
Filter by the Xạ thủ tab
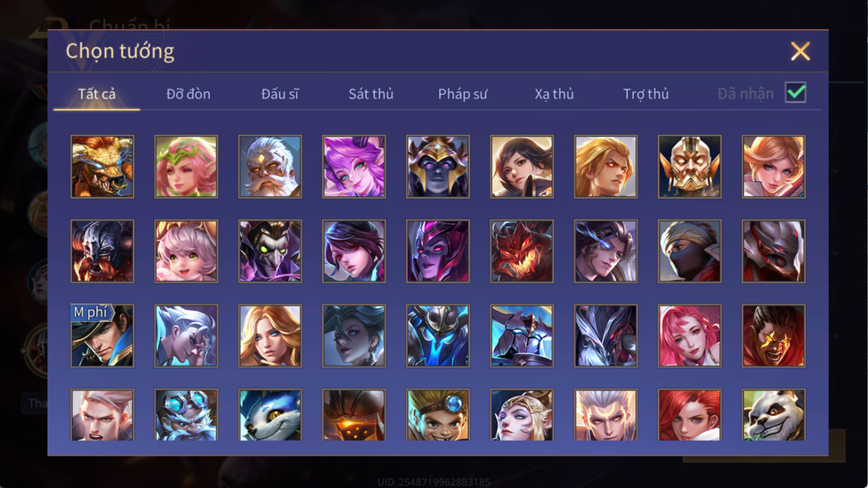click(554, 94)
